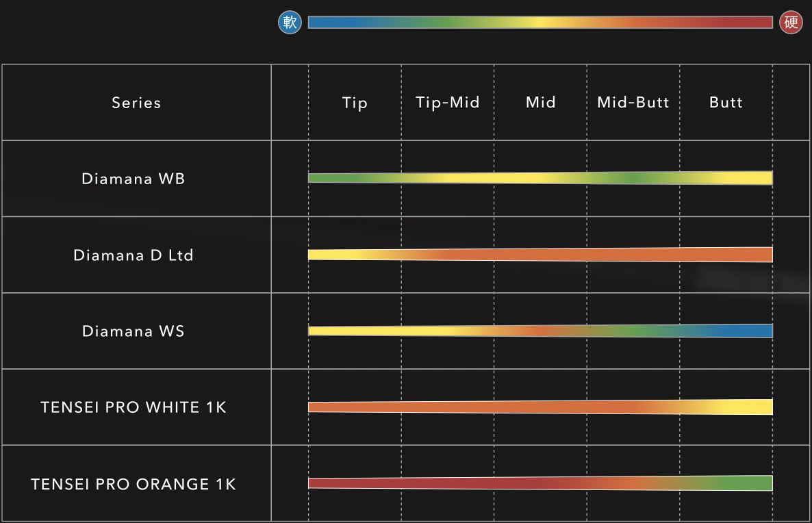Click the blue 軟 (soft) circle icon
Image resolution: width=812 pixels, height=523 pixels.
click(x=290, y=23)
